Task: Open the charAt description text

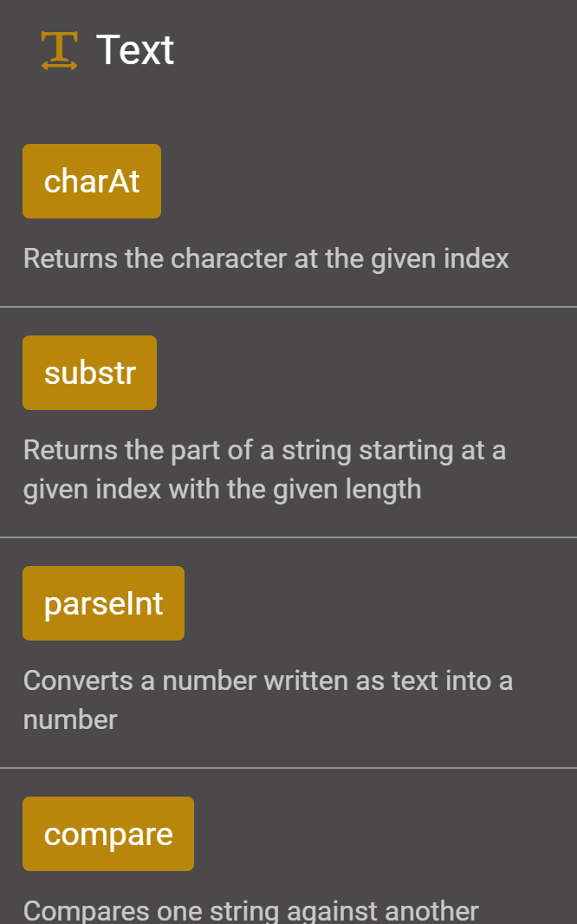Action: 266,258
